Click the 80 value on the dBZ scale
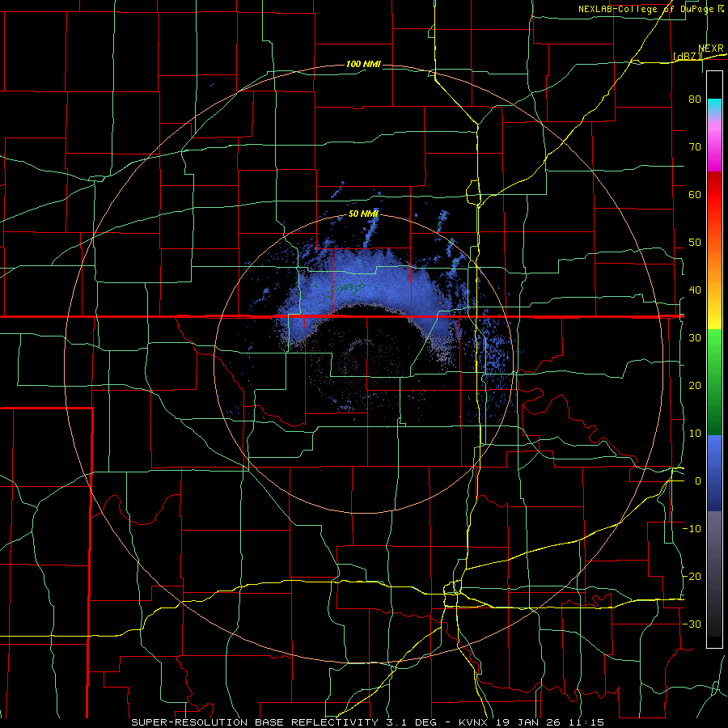The width and height of the screenshot is (728, 728). (695, 99)
